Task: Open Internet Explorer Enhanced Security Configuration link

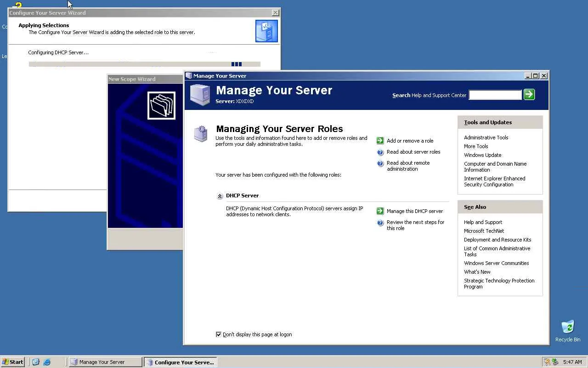Action: 495,181
